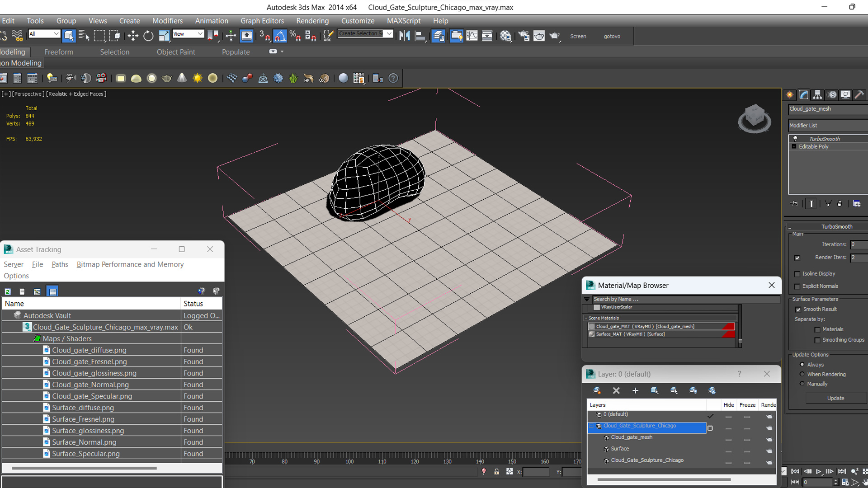Choose the Select and Move tool
The height and width of the screenshot is (488, 868).
click(133, 36)
